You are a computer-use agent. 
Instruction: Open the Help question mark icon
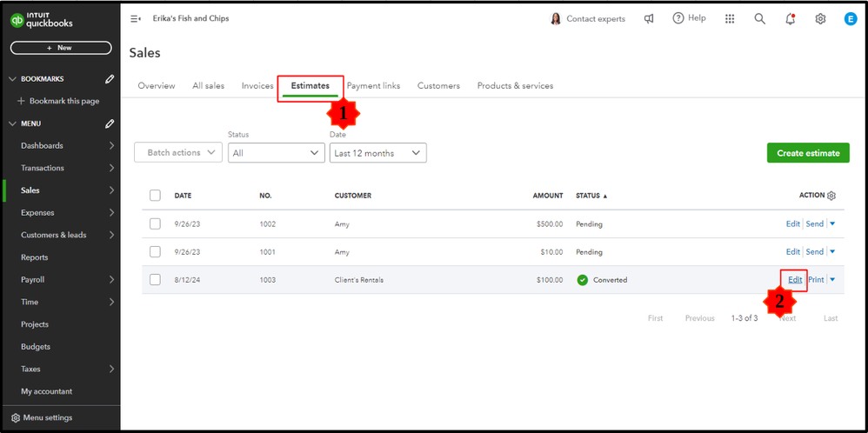pos(678,18)
